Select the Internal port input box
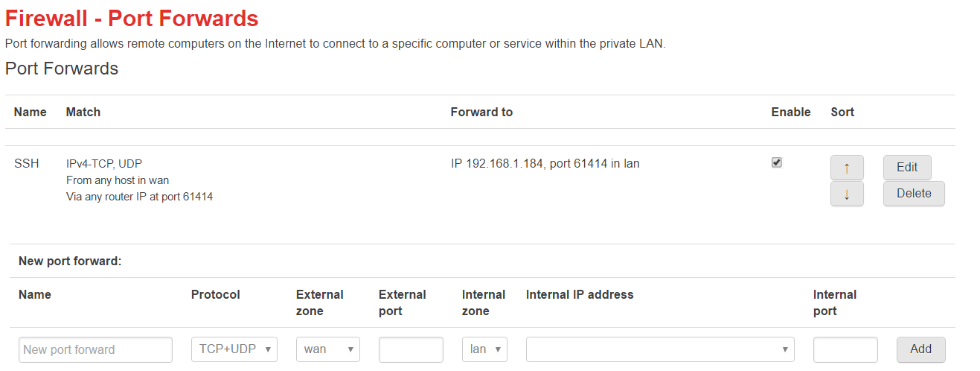The height and width of the screenshot is (371, 980). point(845,349)
